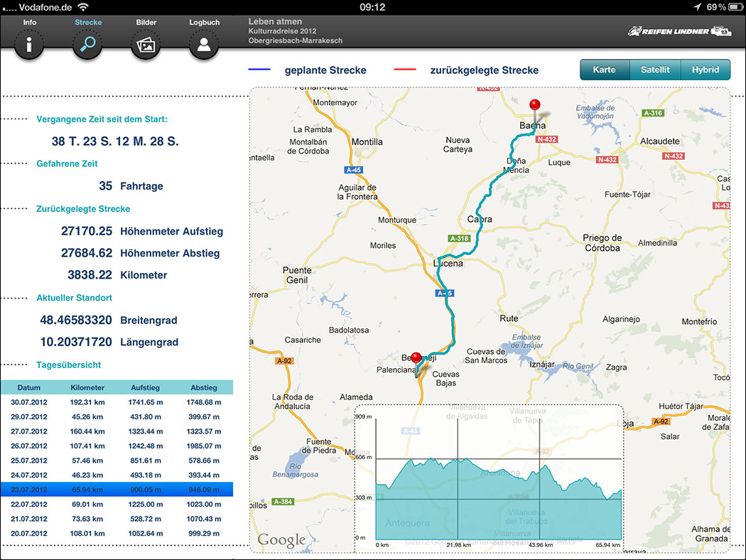Tap the A-318 road shield

tap(459, 238)
